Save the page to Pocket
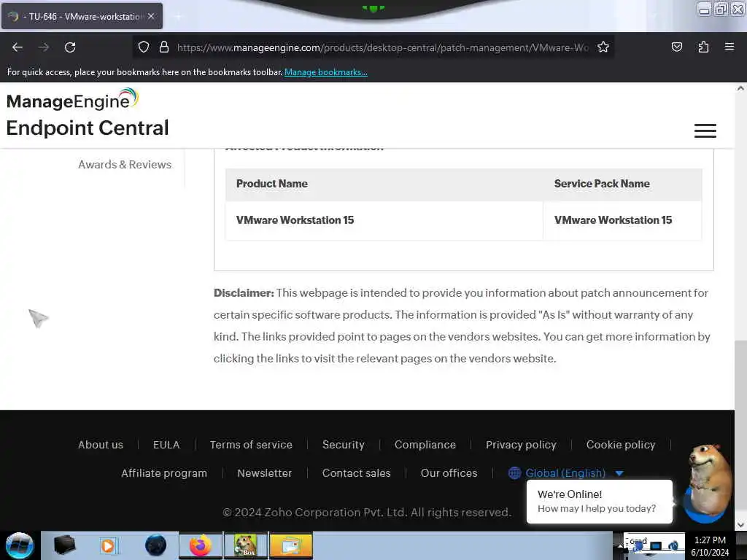The width and height of the screenshot is (747, 560). point(676,47)
